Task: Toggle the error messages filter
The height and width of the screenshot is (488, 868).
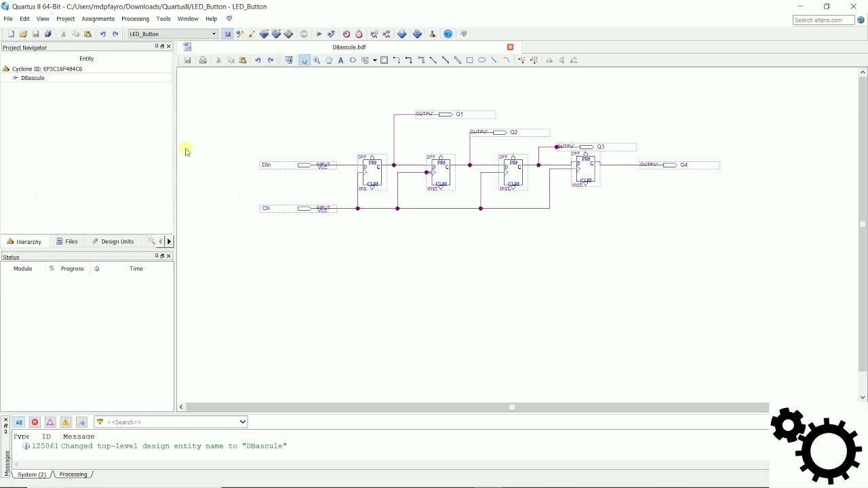Action: point(35,422)
